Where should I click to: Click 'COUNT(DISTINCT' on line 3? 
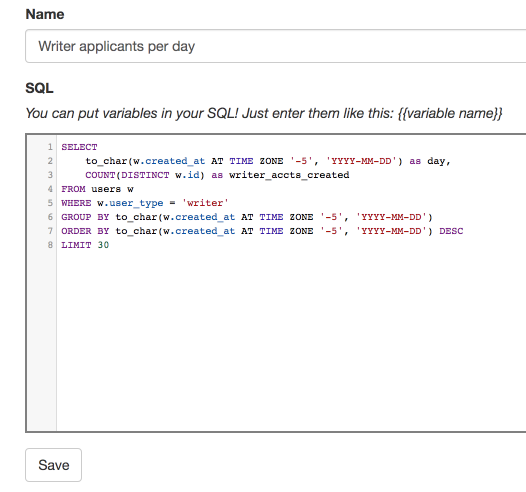click(127, 175)
